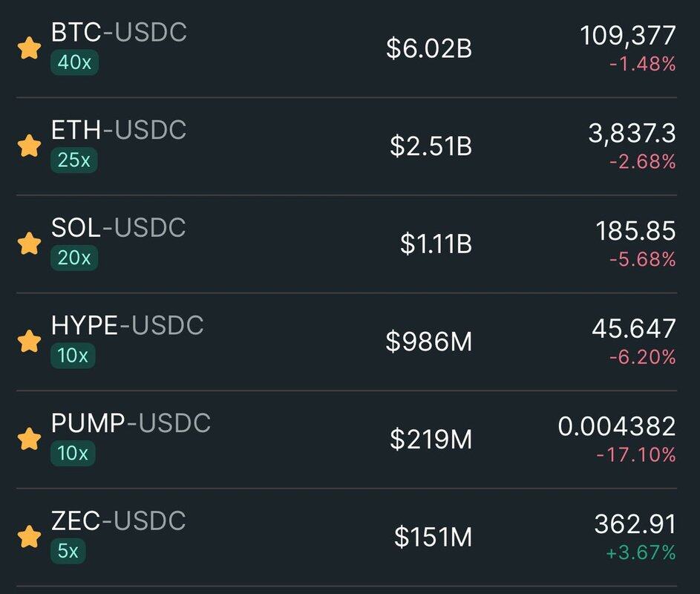Screen dimensions: 700x594
Task: Tap the 25x leverage badge on ETH
Action: [x=74, y=160]
